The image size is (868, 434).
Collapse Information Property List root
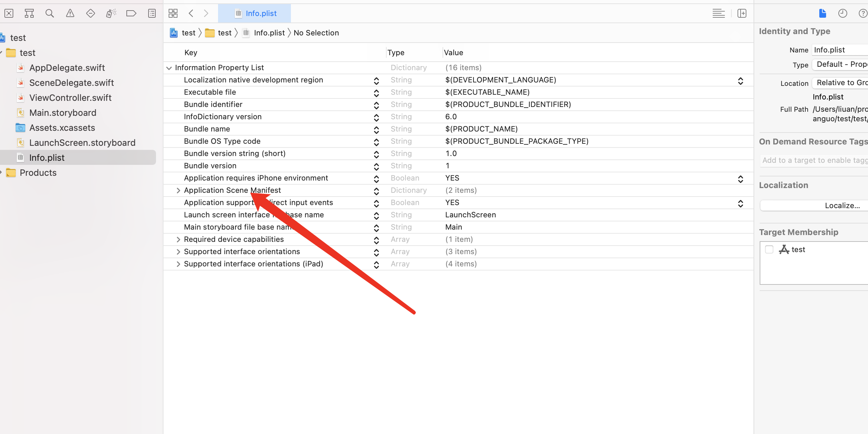pos(169,68)
